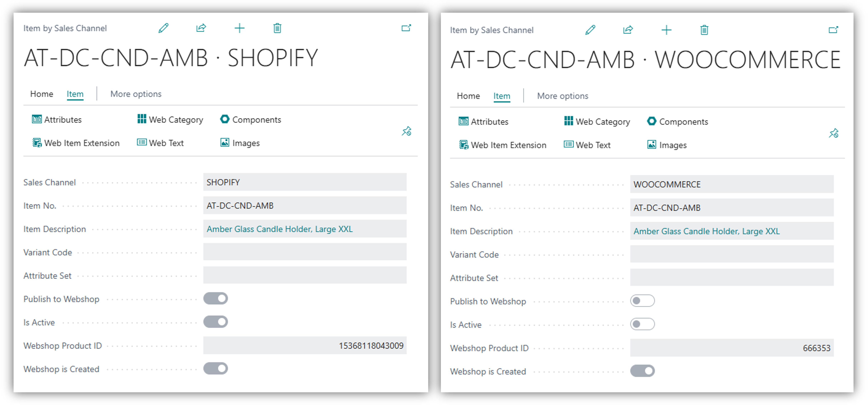This screenshot has width=868, height=405.
Task: Click Item No. field in WOOCOMMERCE card
Action: click(x=732, y=207)
